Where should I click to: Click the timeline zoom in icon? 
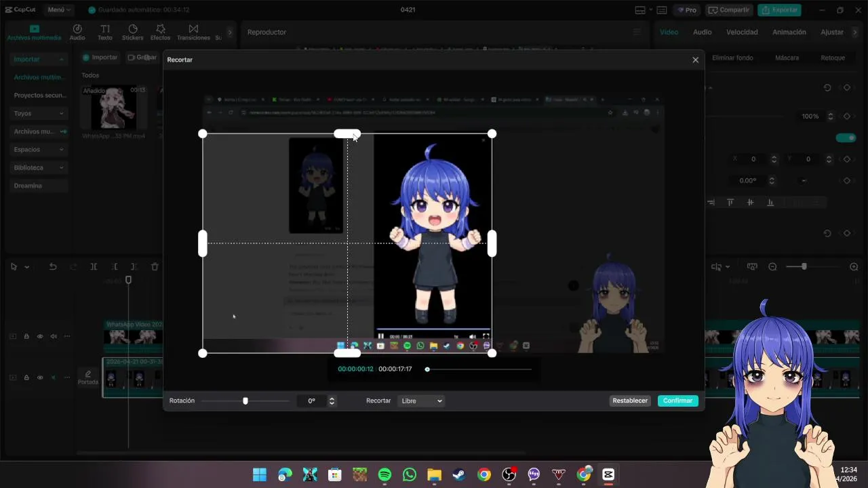coord(854,267)
